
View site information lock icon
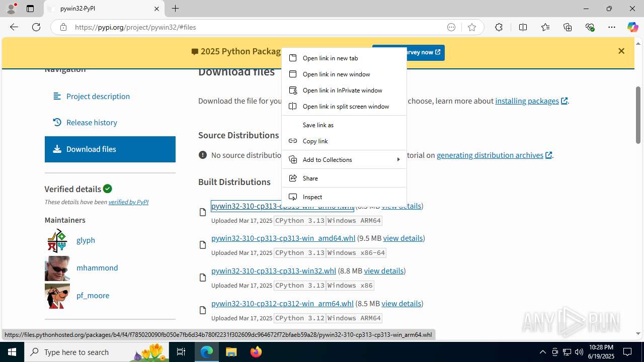point(63,27)
